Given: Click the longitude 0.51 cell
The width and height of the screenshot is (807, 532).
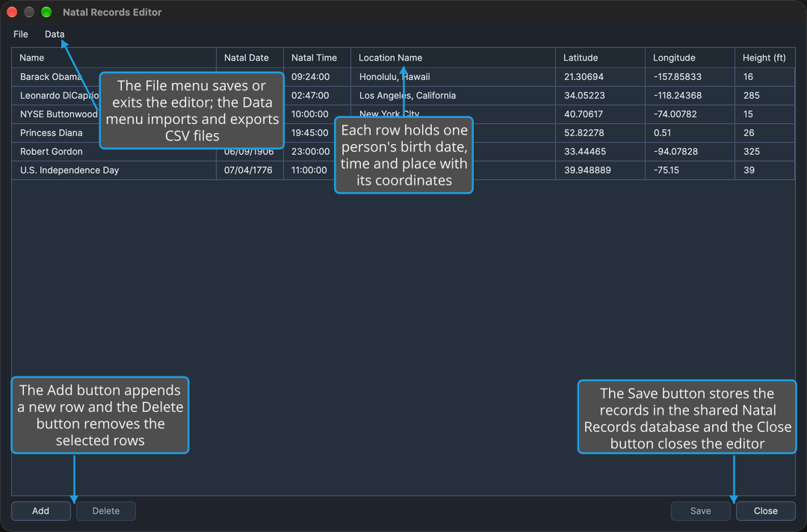Looking at the screenshot, I should coord(690,133).
